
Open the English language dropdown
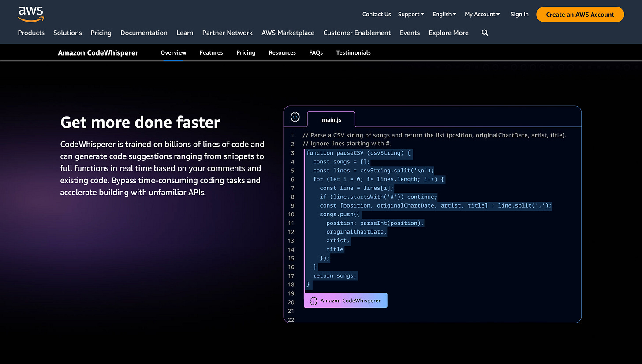(x=444, y=14)
